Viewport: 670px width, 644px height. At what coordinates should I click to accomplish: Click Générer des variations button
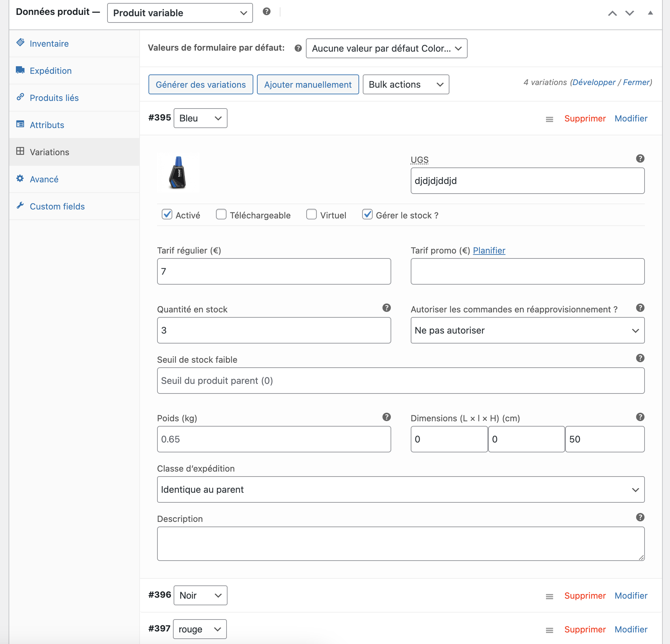201,84
